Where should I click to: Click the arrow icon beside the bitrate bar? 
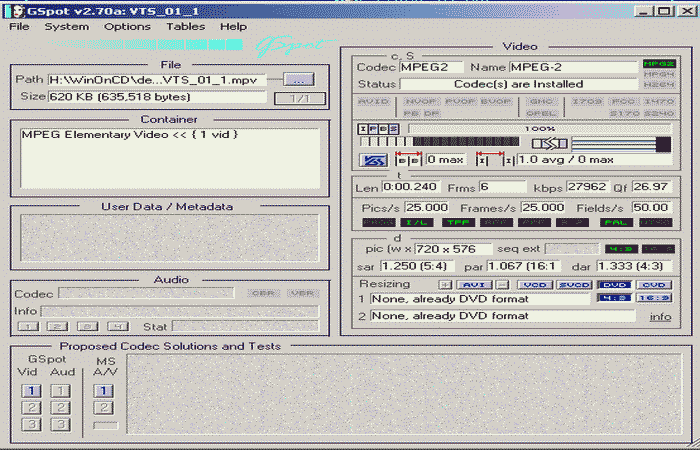[549, 144]
